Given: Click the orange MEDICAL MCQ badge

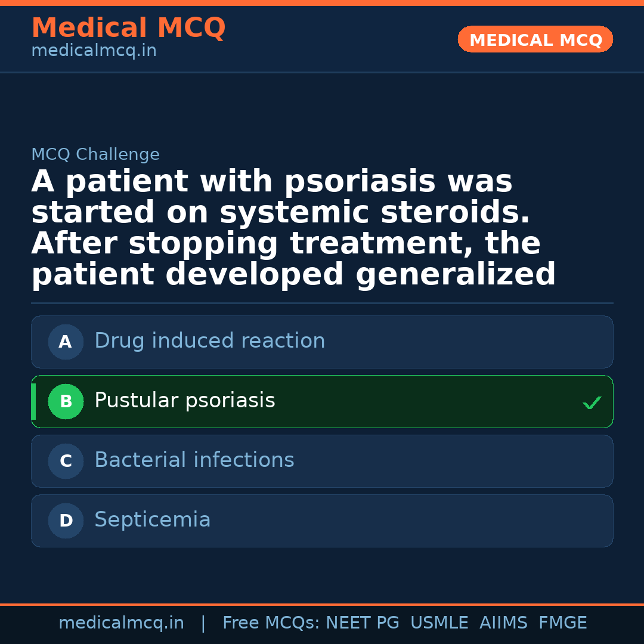Looking at the screenshot, I should (535, 40).
